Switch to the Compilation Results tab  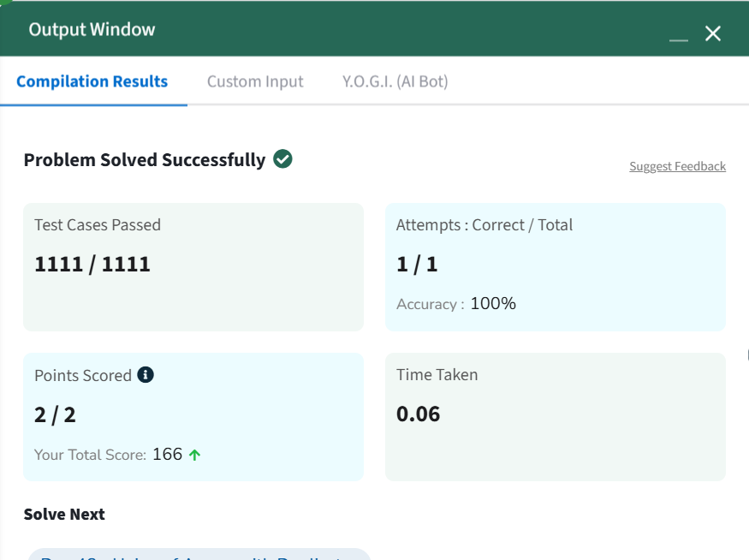click(x=92, y=81)
